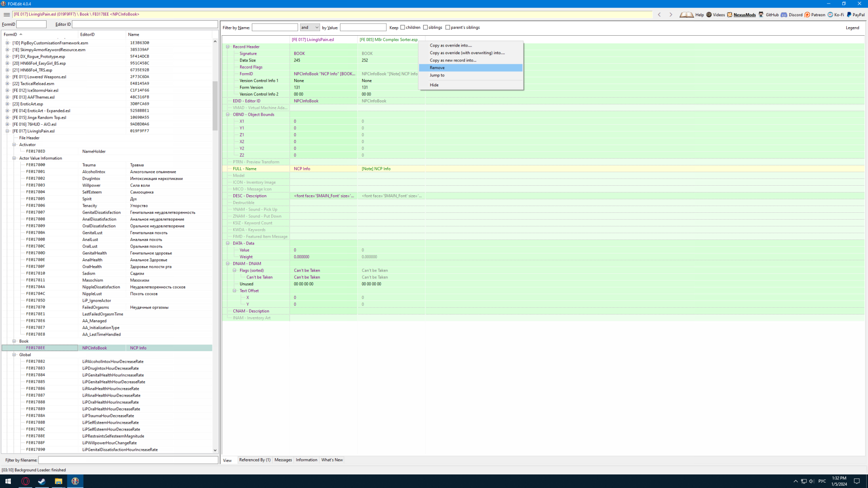The height and width of the screenshot is (488, 868).
Task: Open the 'and' filter operator dropdown
Action: 310,28
